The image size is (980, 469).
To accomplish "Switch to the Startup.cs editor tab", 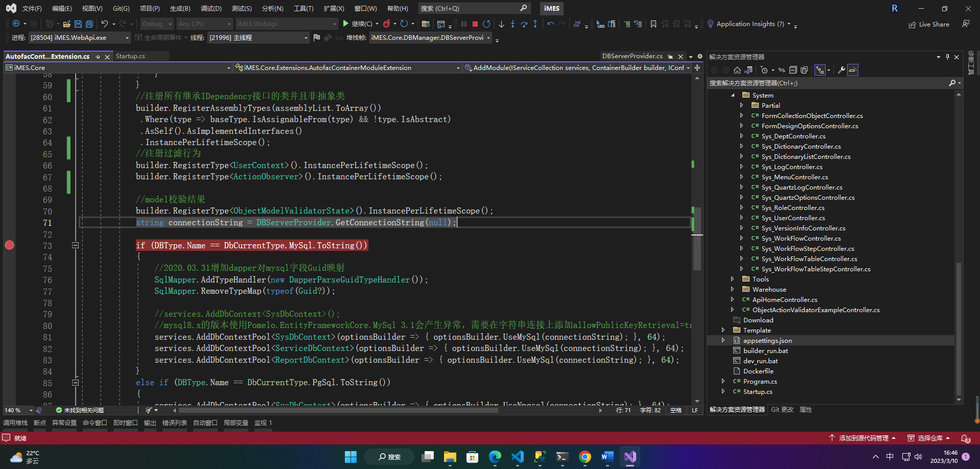I will pyautogui.click(x=130, y=56).
